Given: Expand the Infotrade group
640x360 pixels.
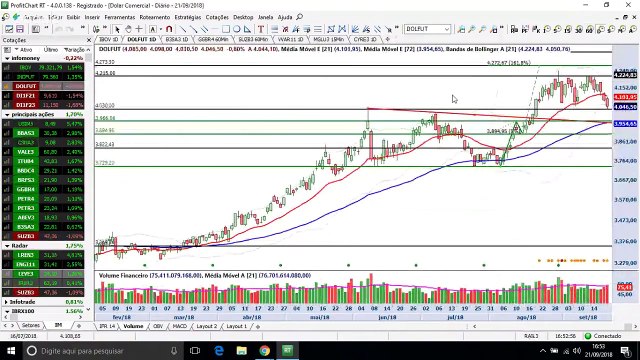Looking at the screenshot, I should pyautogui.click(x=7, y=302).
